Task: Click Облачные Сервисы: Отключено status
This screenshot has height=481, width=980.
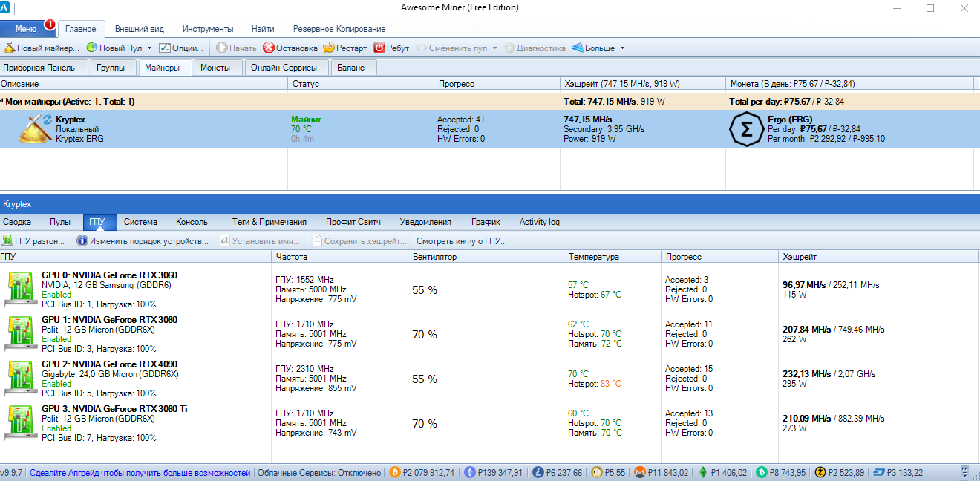Action: (319, 472)
